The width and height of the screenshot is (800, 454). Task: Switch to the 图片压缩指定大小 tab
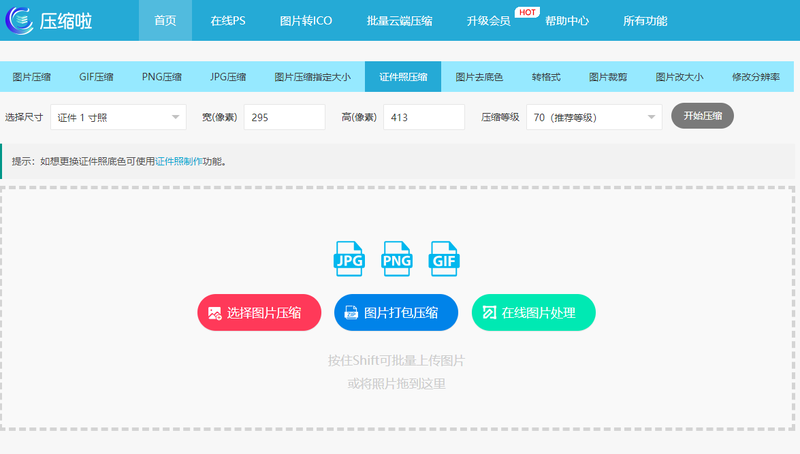point(312,77)
